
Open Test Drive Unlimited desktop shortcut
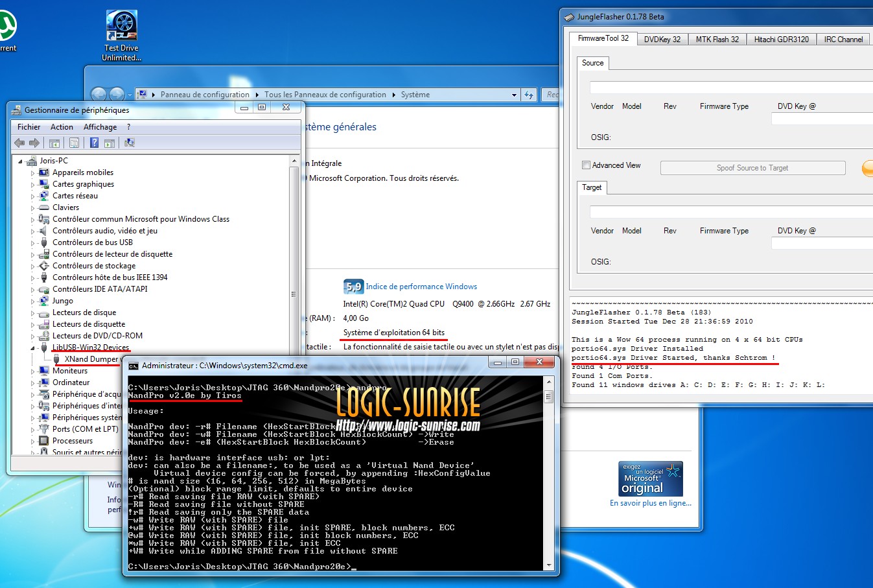121,36
